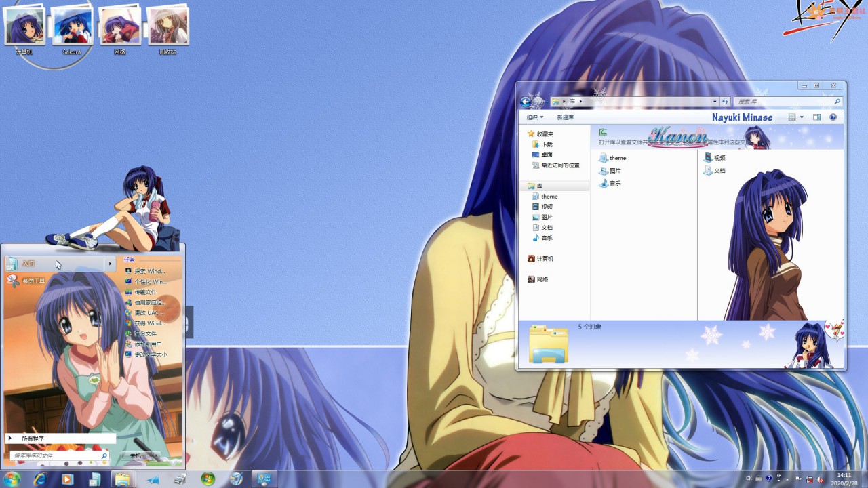Click the Start menu search magnifier icon
The height and width of the screenshot is (488, 868).
point(104,456)
